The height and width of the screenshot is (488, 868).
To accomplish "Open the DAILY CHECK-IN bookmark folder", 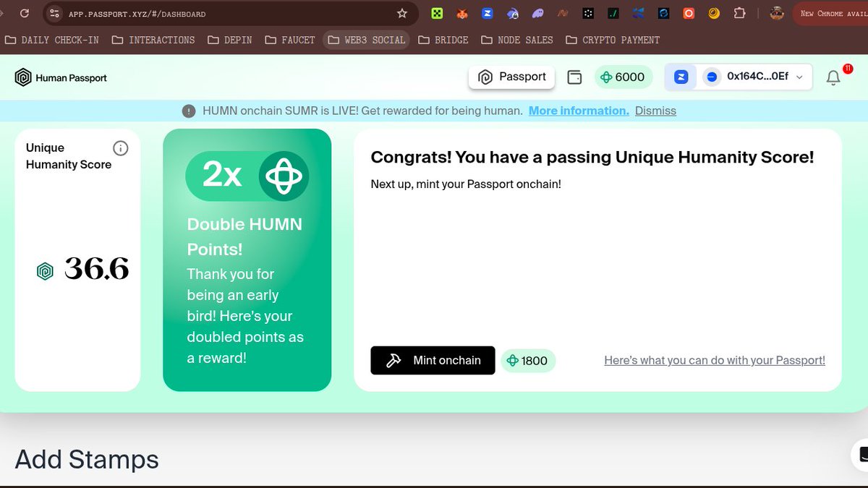I will coord(52,40).
